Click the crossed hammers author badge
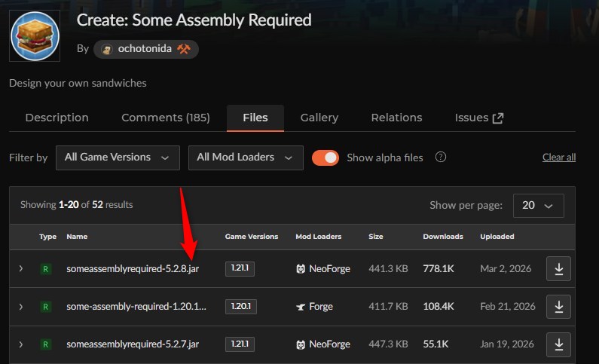599x364 pixels. tap(184, 49)
